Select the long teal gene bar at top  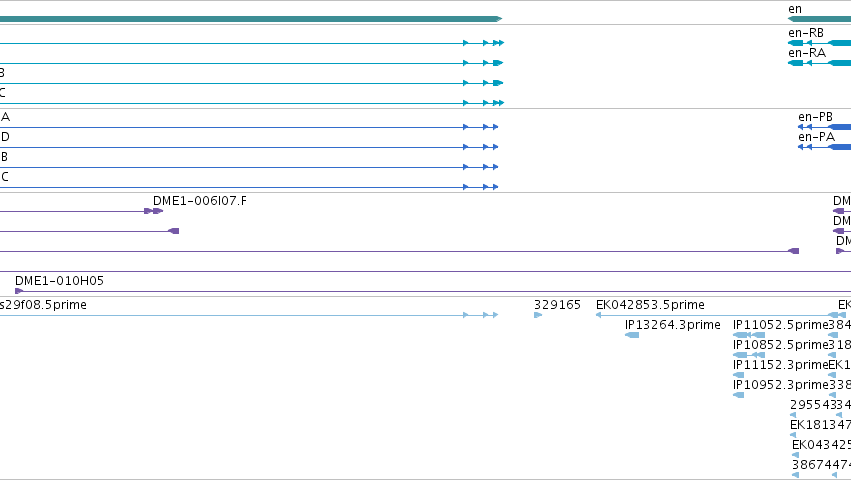click(251, 19)
